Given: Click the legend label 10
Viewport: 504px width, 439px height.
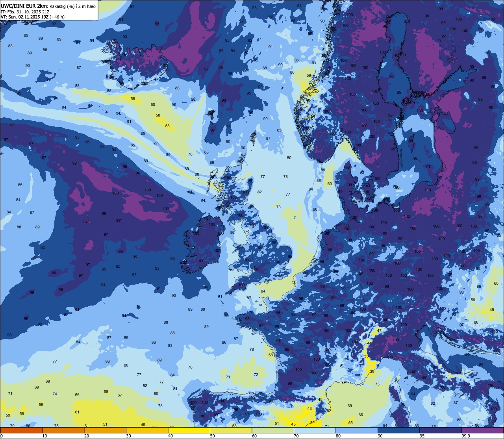Looking at the screenshot, I should 44,436.
